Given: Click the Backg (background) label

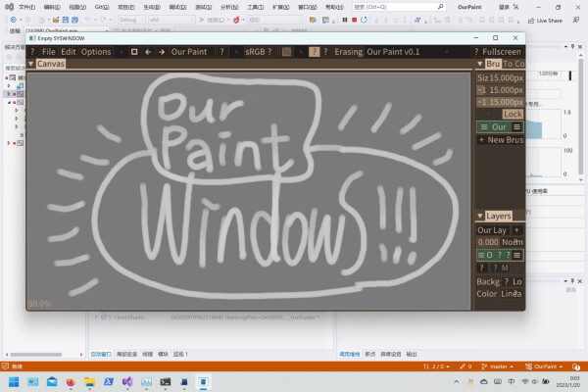Looking at the screenshot, I should [x=488, y=281].
